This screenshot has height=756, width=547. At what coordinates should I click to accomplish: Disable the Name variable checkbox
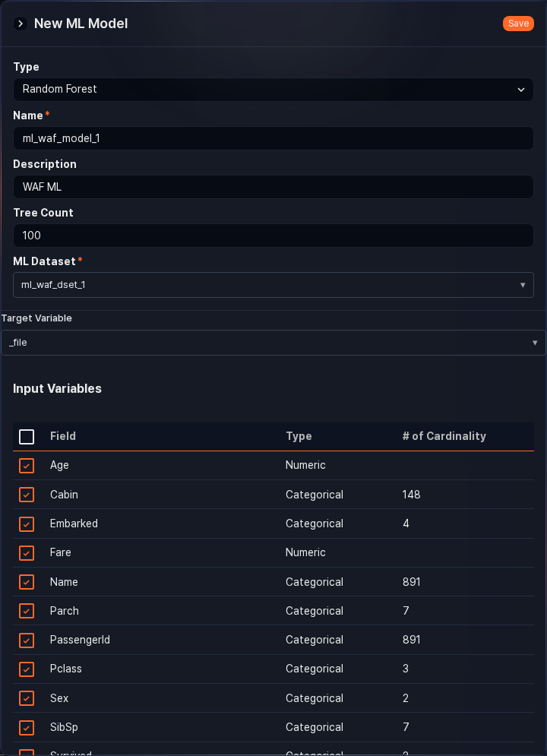pyautogui.click(x=27, y=582)
